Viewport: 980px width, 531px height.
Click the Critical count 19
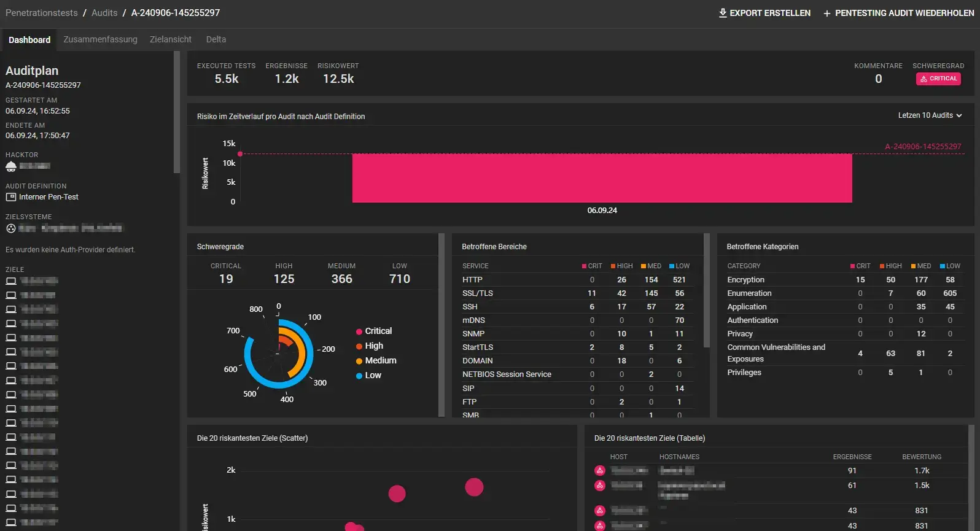pyautogui.click(x=226, y=279)
